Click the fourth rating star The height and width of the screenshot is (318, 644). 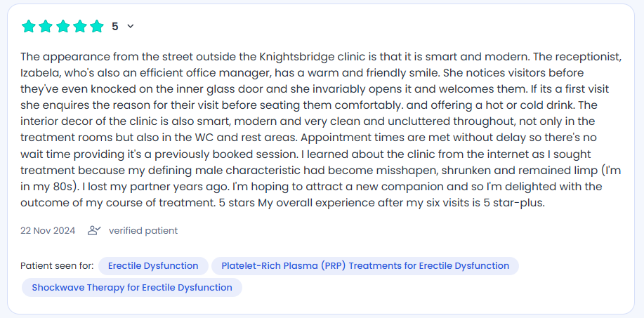click(79, 26)
